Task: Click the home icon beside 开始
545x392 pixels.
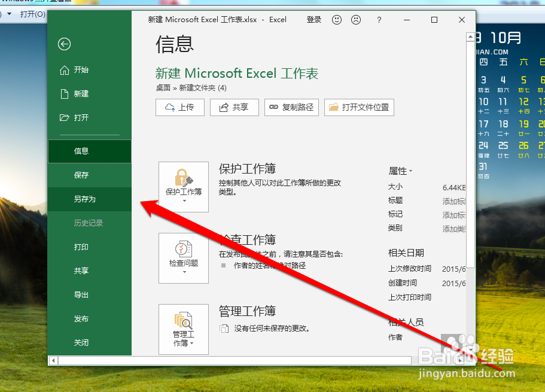Action: pyautogui.click(x=65, y=70)
